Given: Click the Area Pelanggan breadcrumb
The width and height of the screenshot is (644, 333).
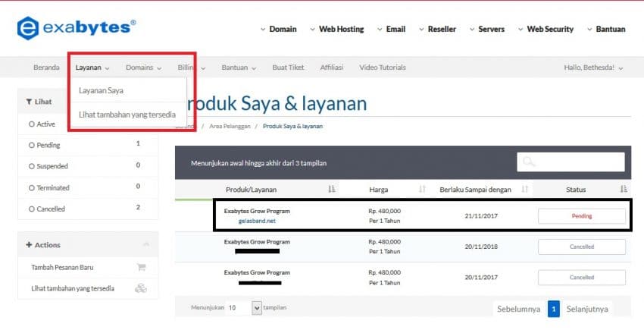Looking at the screenshot, I should pos(230,126).
